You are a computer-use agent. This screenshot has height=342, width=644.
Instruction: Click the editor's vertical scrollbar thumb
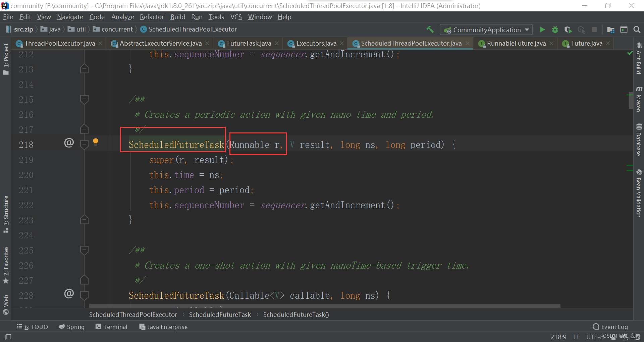[631, 100]
